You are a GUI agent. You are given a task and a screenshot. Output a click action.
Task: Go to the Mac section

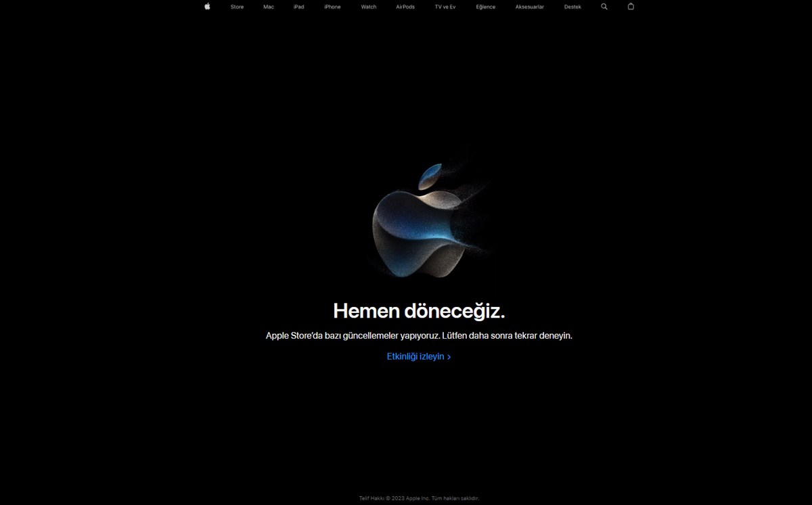(269, 7)
